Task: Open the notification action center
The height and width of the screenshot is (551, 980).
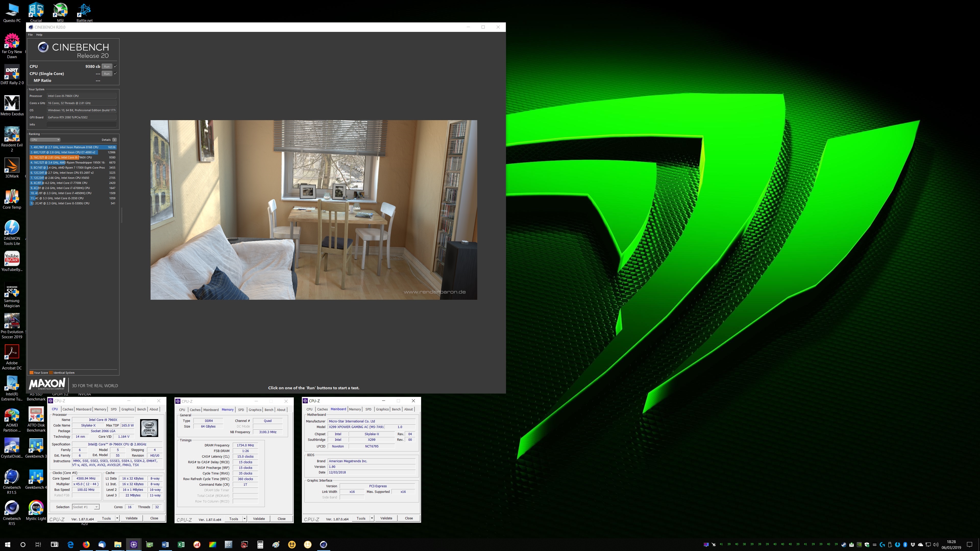Action: tap(970, 545)
